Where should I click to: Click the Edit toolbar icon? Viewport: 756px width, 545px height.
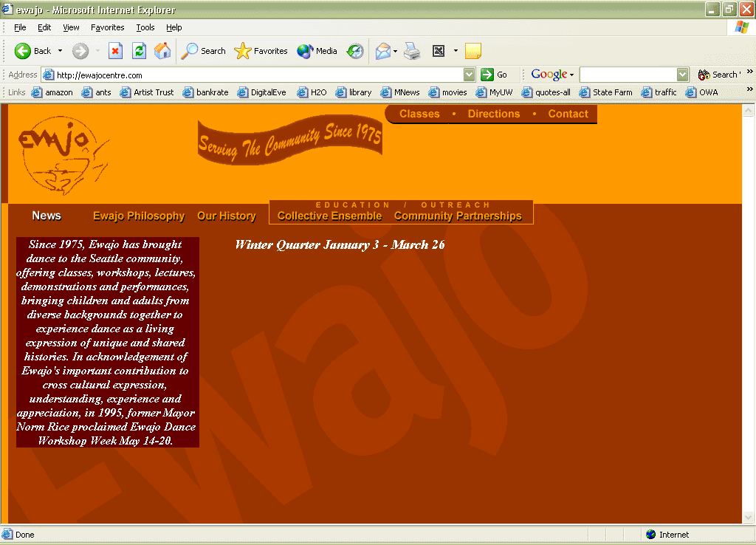[x=439, y=51]
